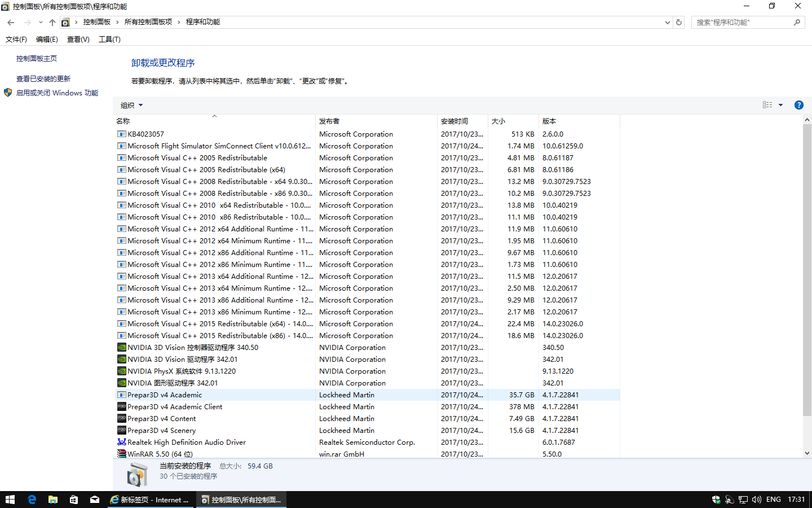This screenshot has height=508, width=812.
Task: Navigate up one level with up arrow
Action: (x=52, y=23)
